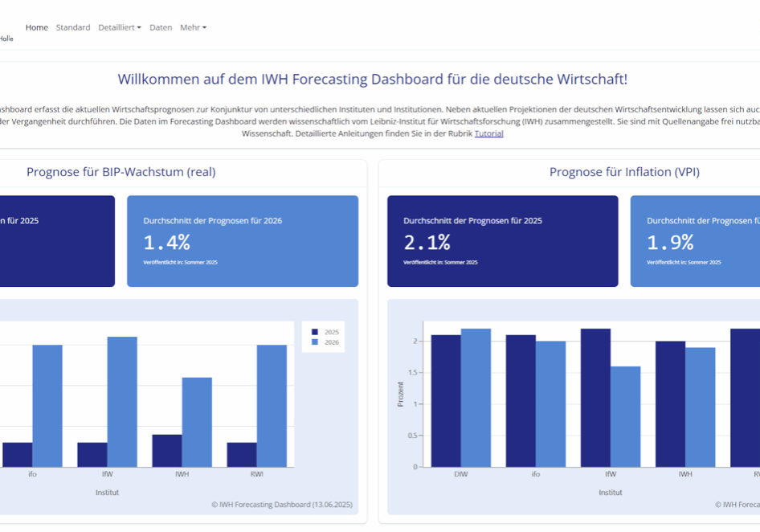
Task: Hide the 2025 series via the chart legend
Action: tap(325, 330)
